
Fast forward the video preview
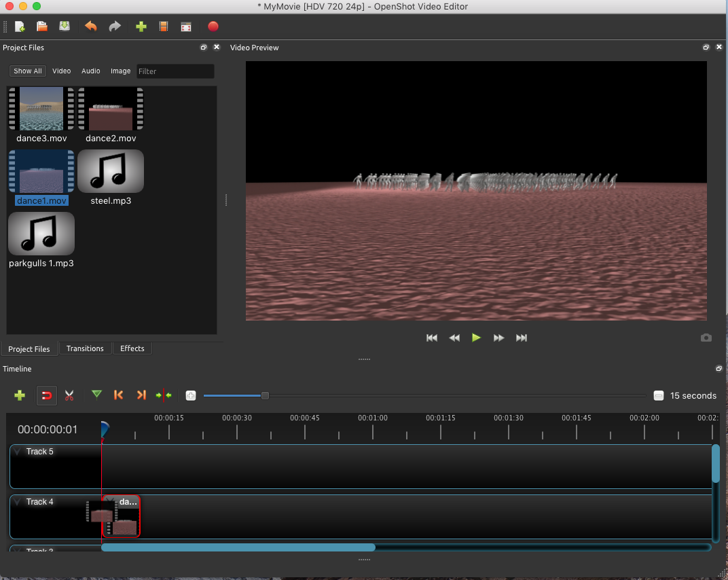point(498,338)
